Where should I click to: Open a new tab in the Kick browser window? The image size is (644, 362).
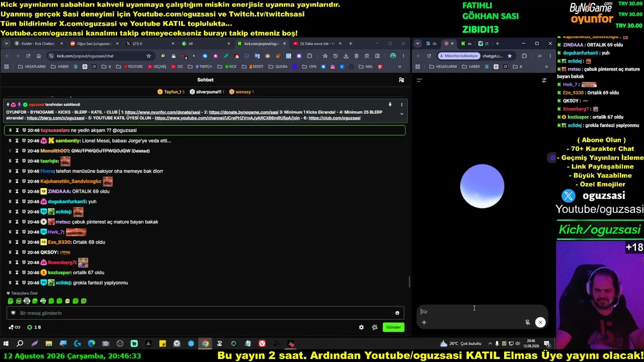[351, 44]
